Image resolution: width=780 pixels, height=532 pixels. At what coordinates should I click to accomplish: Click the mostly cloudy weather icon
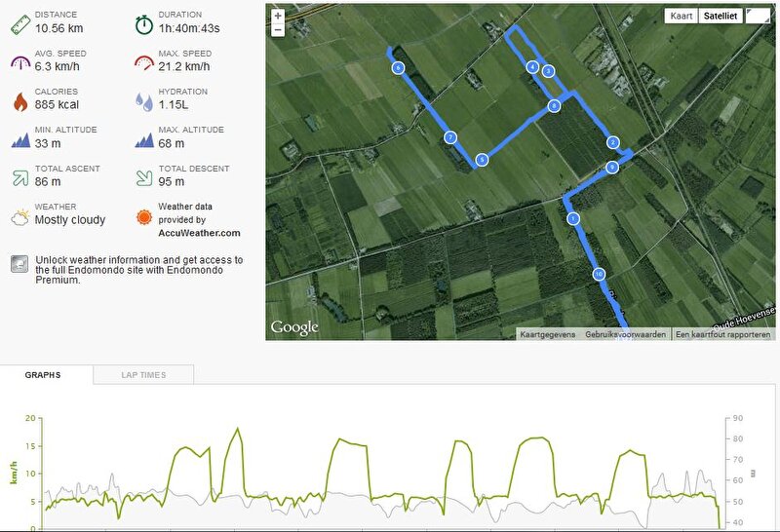[x=20, y=217]
